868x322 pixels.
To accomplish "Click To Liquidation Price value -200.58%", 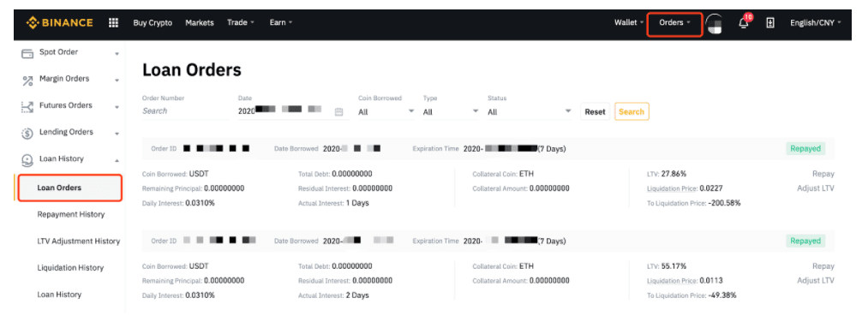I will click(724, 203).
